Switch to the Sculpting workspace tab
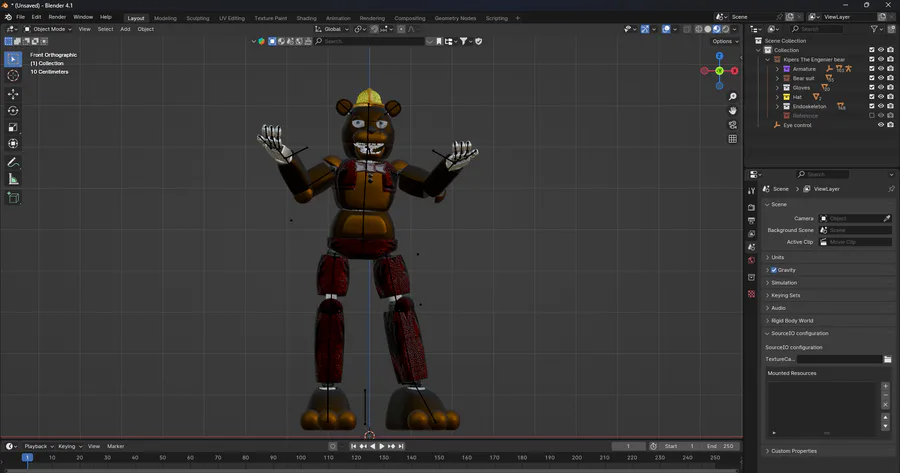Screen dimensions: 900x473 197,18
